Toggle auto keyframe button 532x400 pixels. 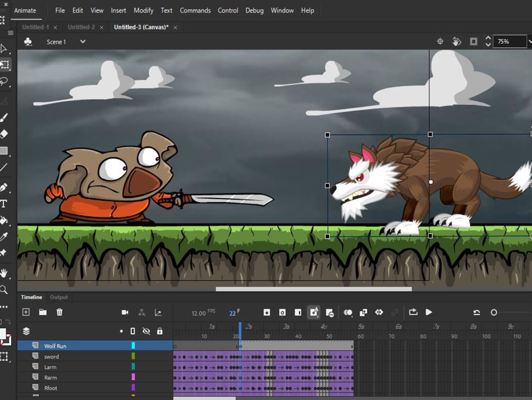pyautogui.click(x=314, y=312)
